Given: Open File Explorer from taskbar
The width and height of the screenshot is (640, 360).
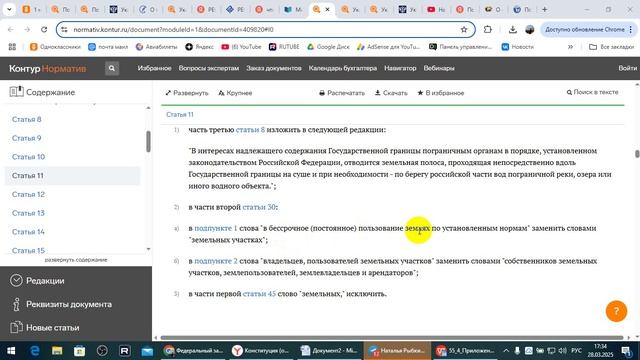Looking at the screenshot, I should 57,351.
